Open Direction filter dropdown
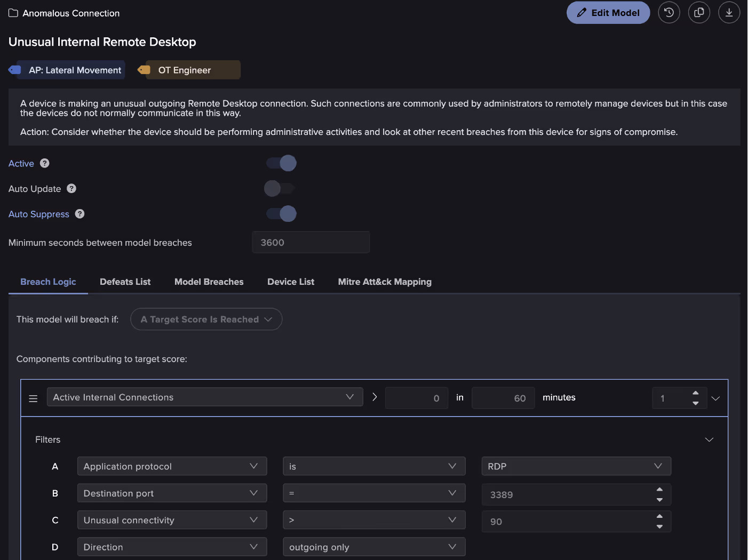748x560 pixels. click(172, 547)
